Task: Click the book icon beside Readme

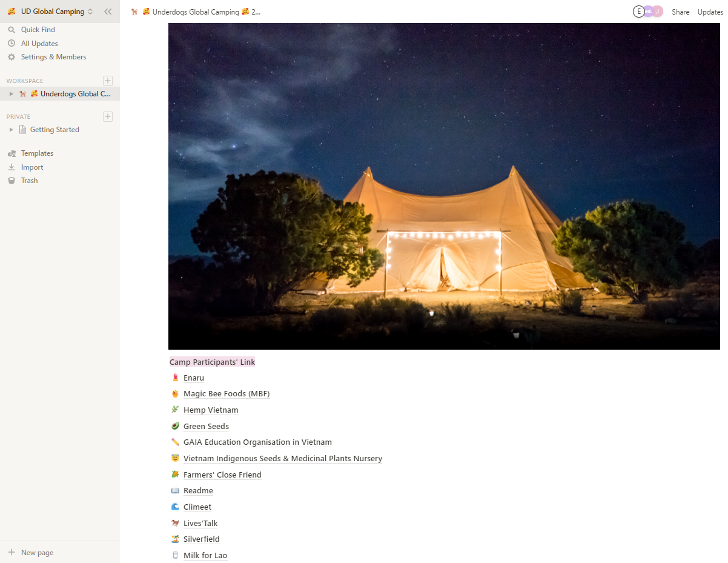Action: [175, 491]
